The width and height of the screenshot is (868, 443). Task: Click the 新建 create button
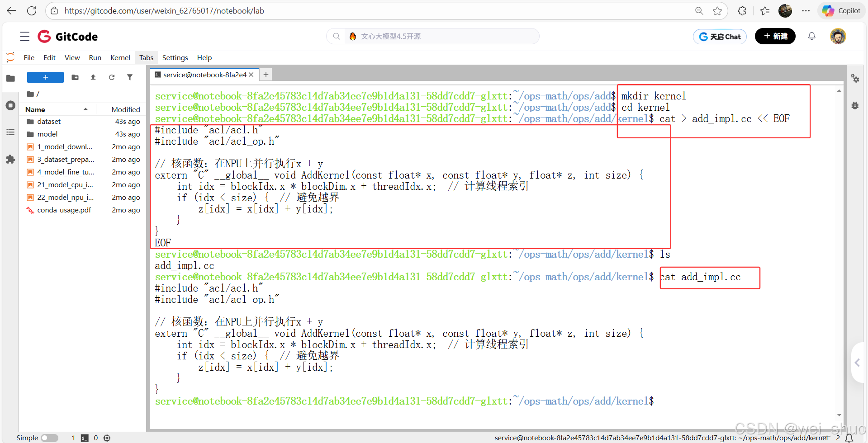click(x=775, y=36)
